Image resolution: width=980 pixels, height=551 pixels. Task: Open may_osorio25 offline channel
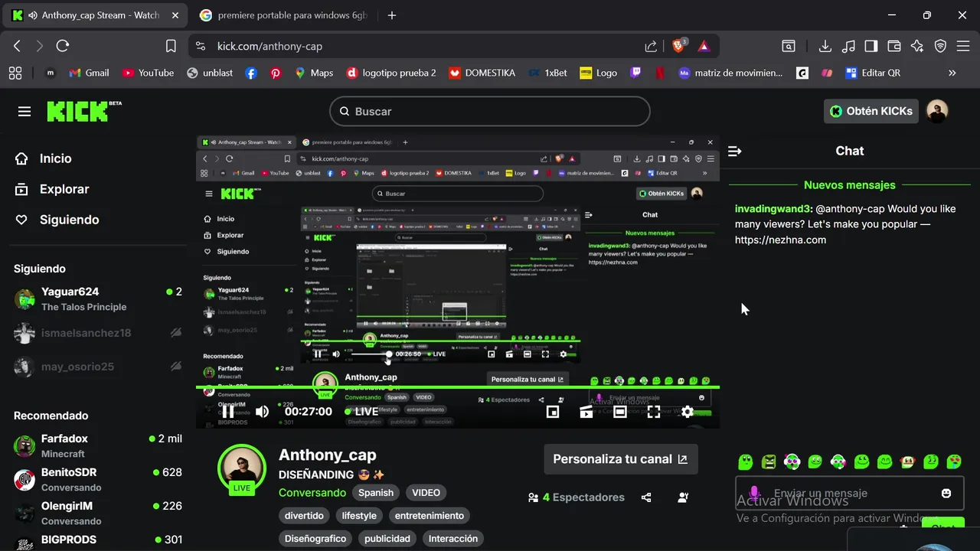click(x=98, y=367)
